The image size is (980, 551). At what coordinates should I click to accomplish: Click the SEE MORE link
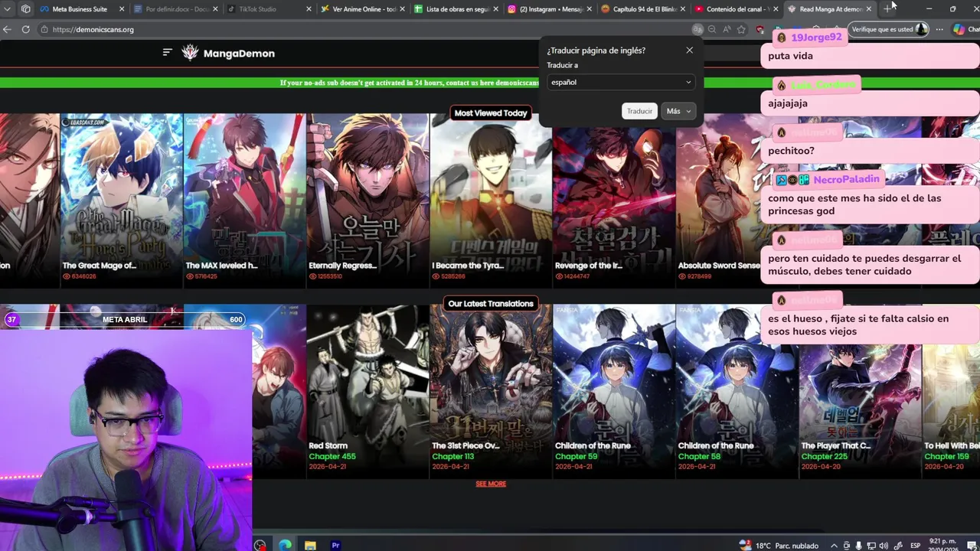click(491, 484)
